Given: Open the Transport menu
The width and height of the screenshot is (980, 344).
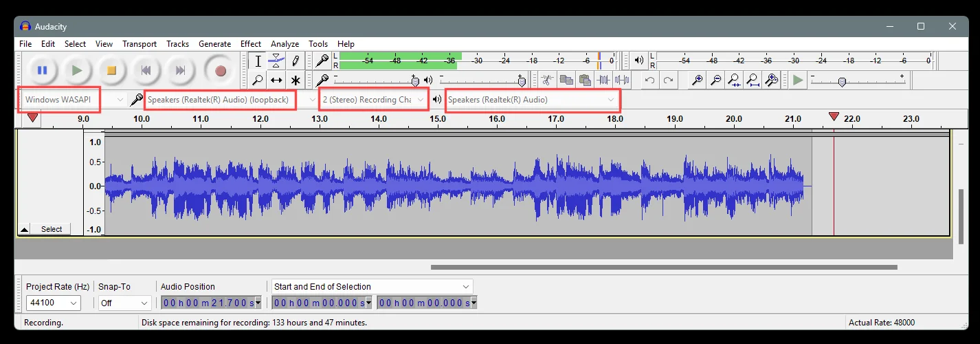Looking at the screenshot, I should click(x=140, y=43).
